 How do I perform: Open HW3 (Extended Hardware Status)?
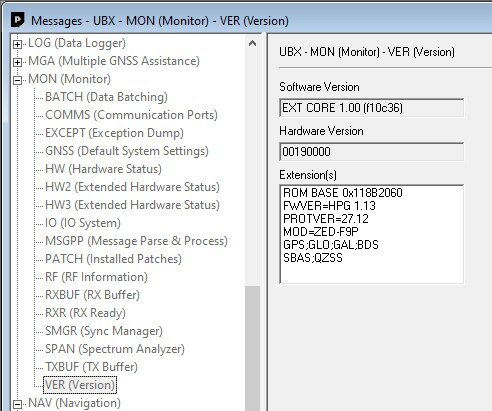click(x=132, y=205)
